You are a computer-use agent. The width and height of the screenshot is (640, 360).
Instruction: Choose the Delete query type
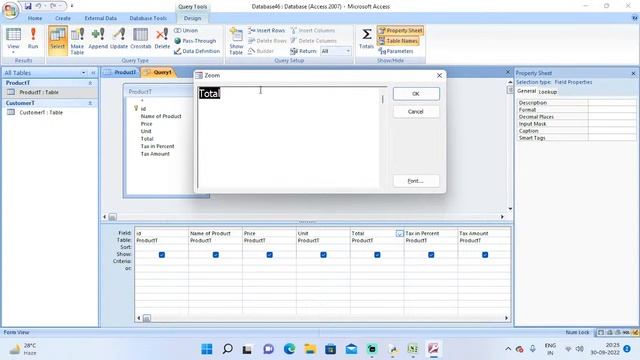pyautogui.click(x=162, y=39)
